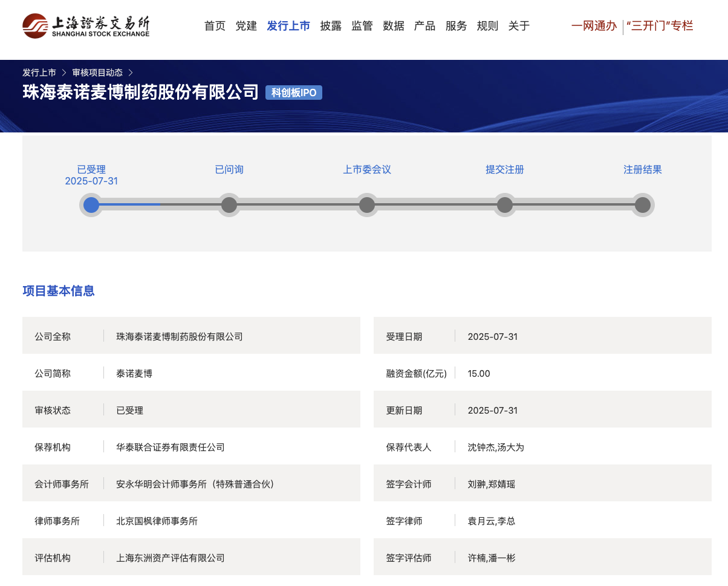Open the 数据 navigation menu
This screenshot has height=586, width=728.
(x=394, y=26)
